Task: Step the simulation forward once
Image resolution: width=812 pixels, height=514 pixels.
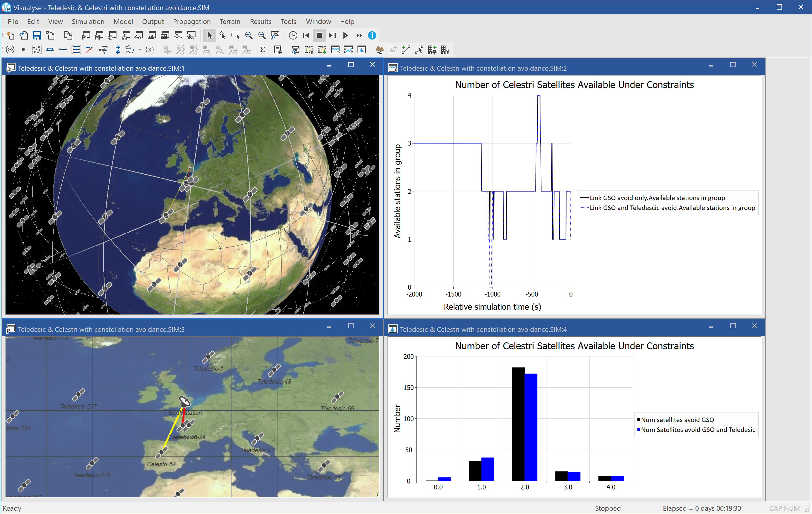Action: pyautogui.click(x=332, y=35)
